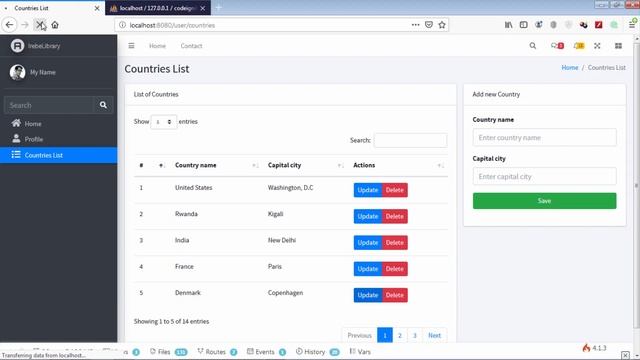Focus the Enter country name field
This screenshot has width=640, height=360.
544,138
